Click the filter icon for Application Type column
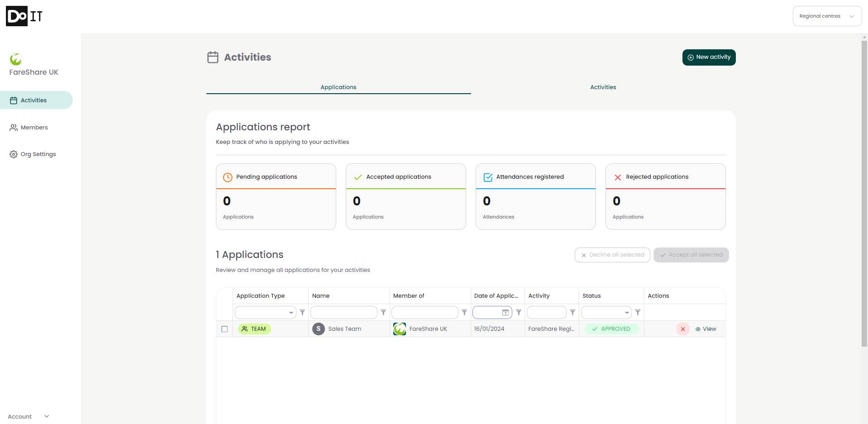 click(x=302, y=313)
